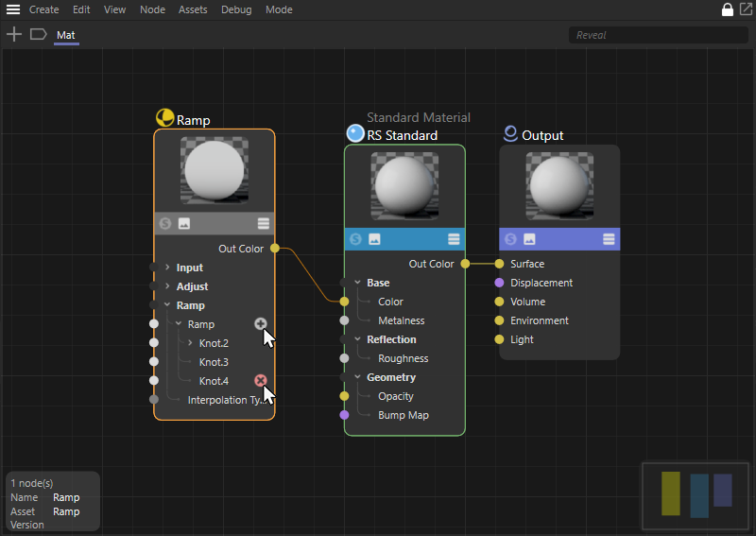This screenshot has height=536, width=756.
Task: Click the Roughness input port
Action: (344, 358)
